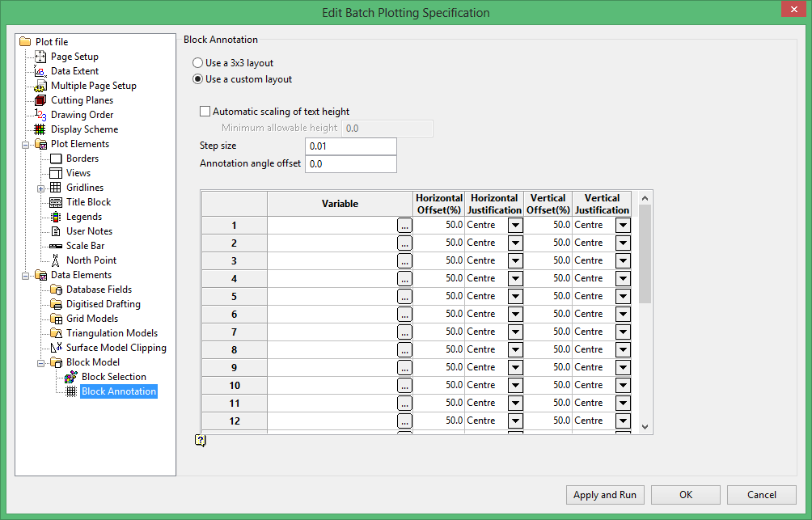Enable Automatic scaling of text height
812x520 pixels.
click(x=205, y=112)
